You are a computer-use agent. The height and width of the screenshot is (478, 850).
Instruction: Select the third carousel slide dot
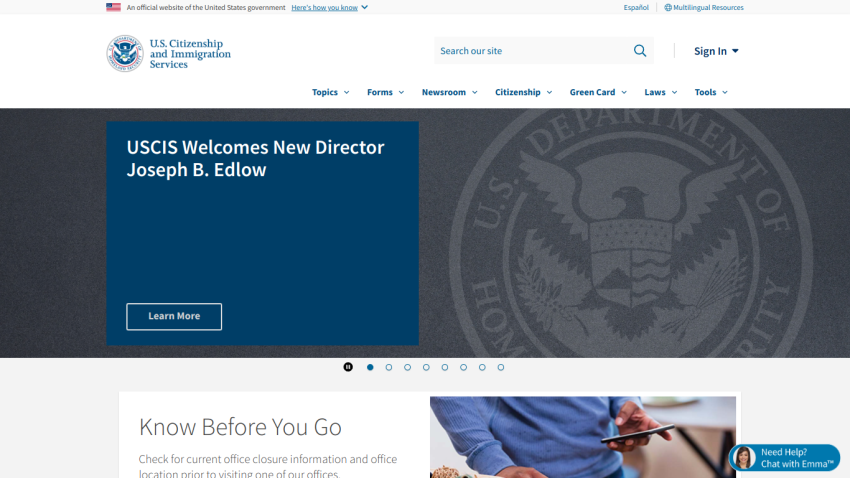coord(408,367)
